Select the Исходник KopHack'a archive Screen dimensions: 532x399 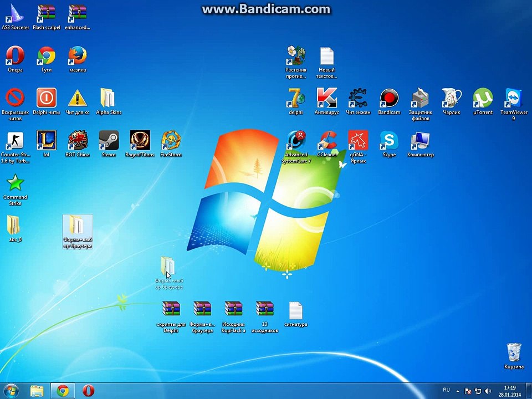pos(233,316)
